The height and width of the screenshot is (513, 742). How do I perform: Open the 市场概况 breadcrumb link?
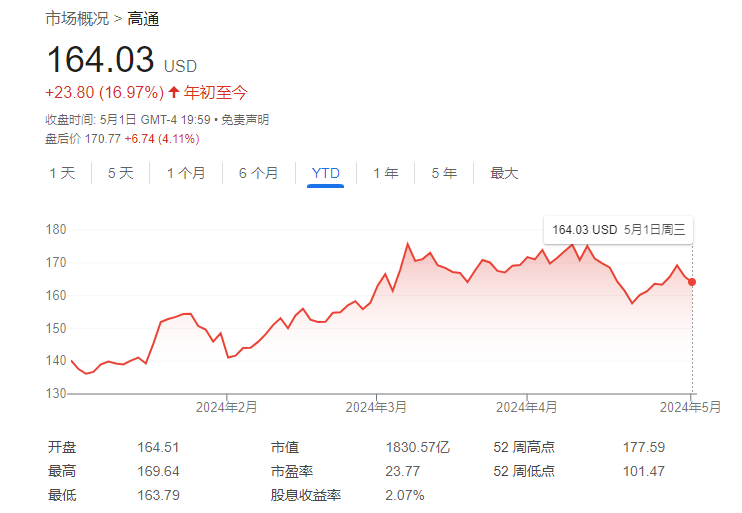tap(77, 19)
